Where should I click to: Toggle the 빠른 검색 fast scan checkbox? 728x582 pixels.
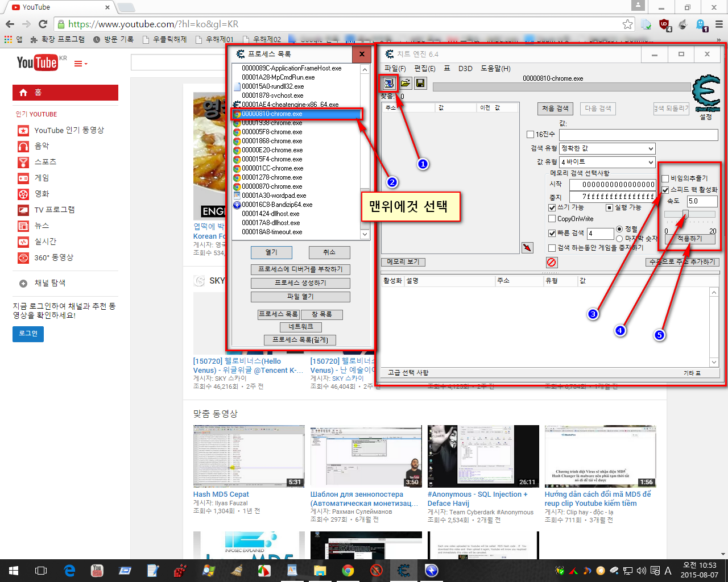(552, 234)
